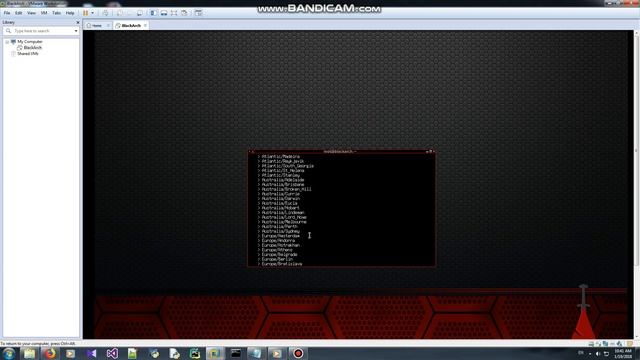Close the BlackArch tab

pyautogui.click(x=145, y=25)
